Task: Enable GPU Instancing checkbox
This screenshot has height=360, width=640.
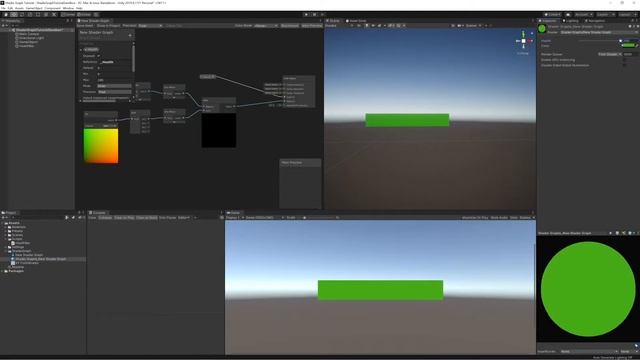Action: pyautogui.click(x=624, y=60)
